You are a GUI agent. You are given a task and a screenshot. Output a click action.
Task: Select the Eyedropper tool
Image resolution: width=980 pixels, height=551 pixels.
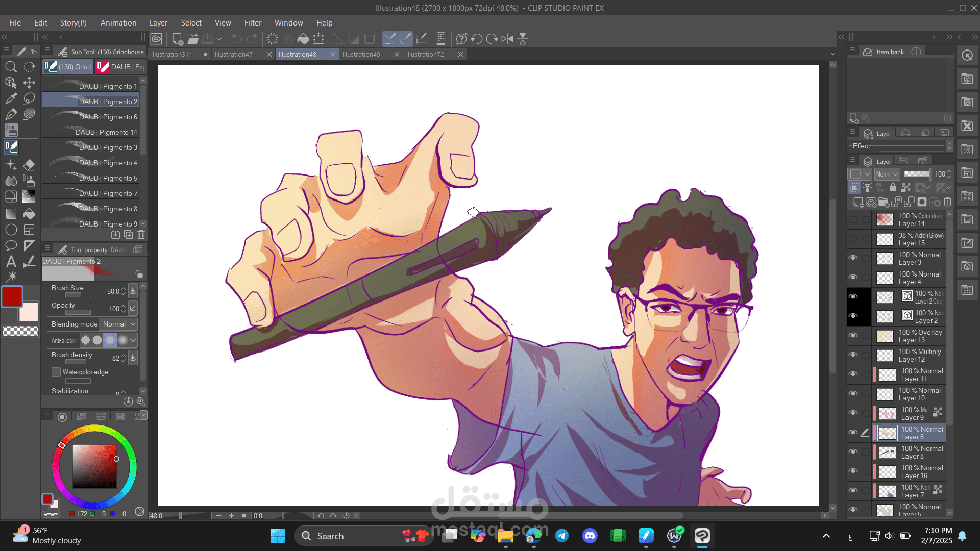pos(11,98)
